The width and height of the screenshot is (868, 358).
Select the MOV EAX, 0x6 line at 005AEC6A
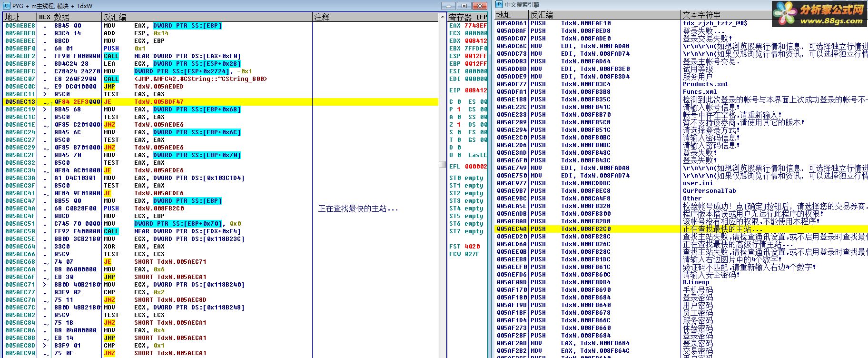221,269
